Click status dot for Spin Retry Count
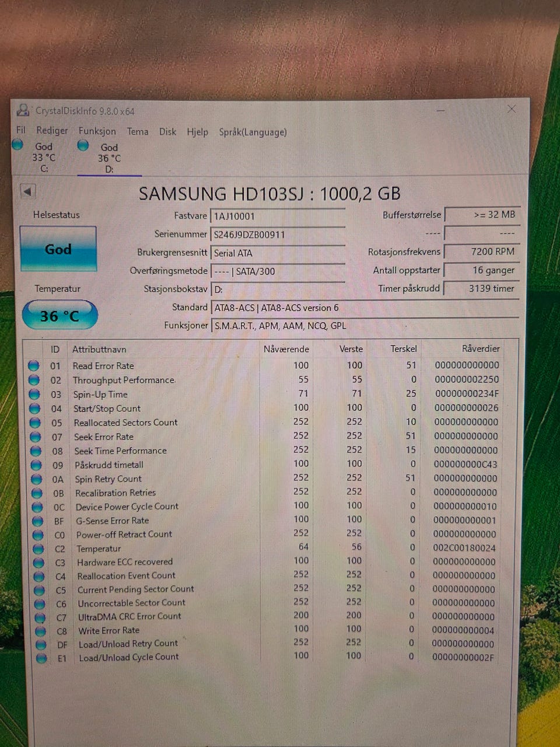This screenshot has height=747, width=560. click(x=36, y=479)
